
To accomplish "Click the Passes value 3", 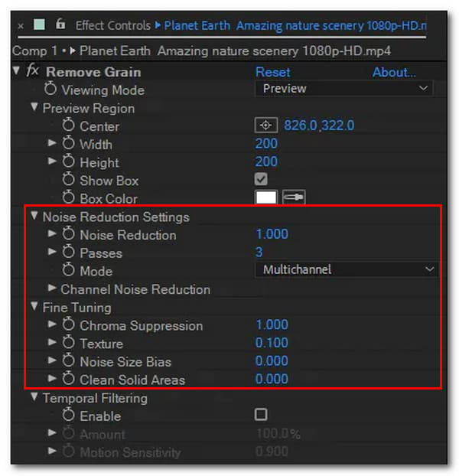I will [259, 252].
